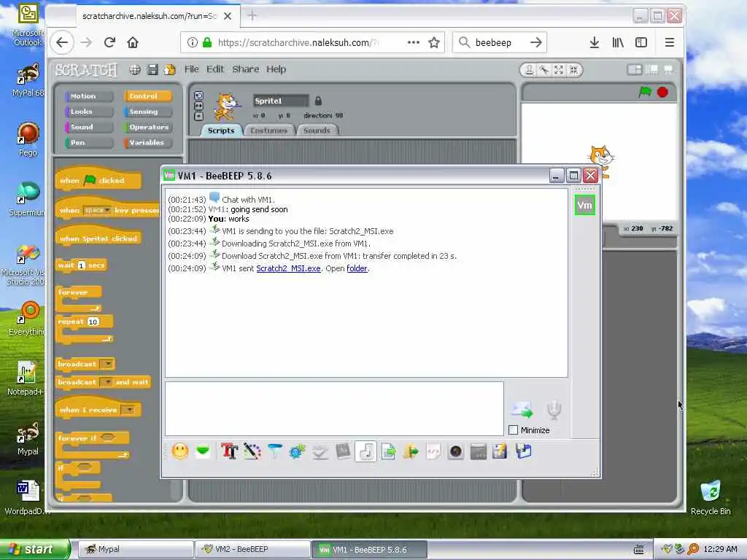
Task: Click the BeeBEEP message input box
Action: pos(334,408)
